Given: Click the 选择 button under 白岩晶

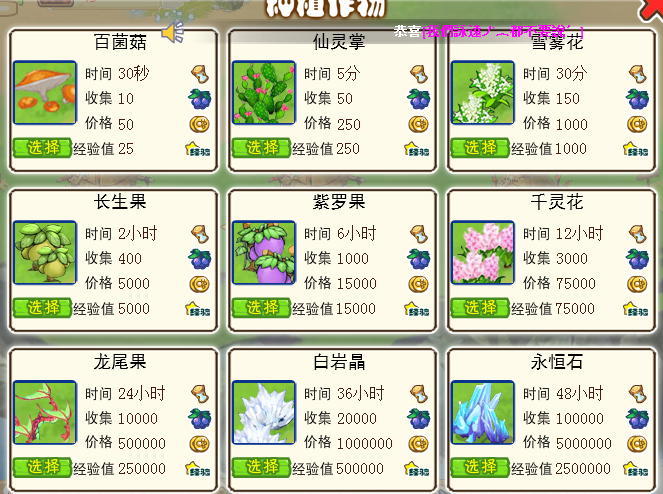Looking at the screenshot, I should (x=261, y=467).
